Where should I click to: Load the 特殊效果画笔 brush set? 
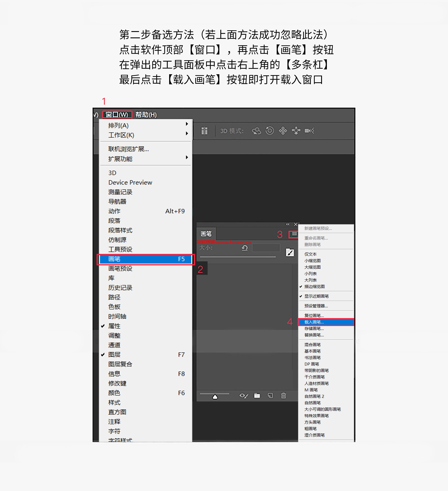326,415
